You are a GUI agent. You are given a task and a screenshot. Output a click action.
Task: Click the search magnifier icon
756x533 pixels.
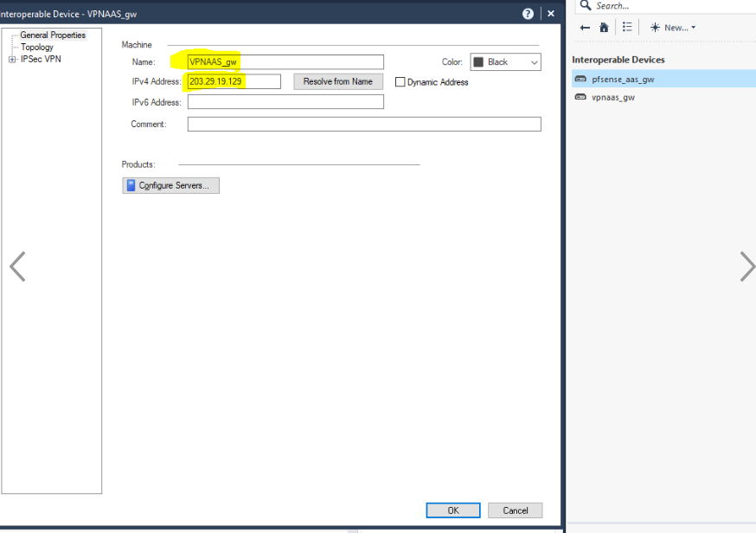(586, 6)
